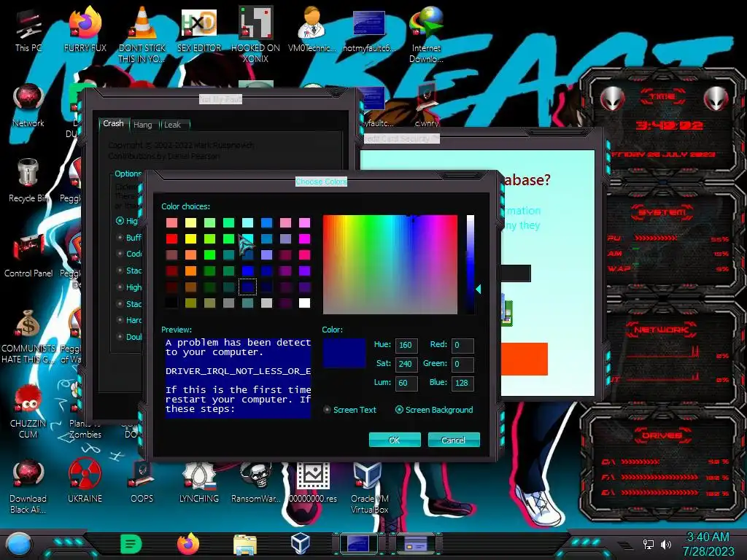
Task: Launch the FURRY FUX Firefox shortcut
Action: 85,29
